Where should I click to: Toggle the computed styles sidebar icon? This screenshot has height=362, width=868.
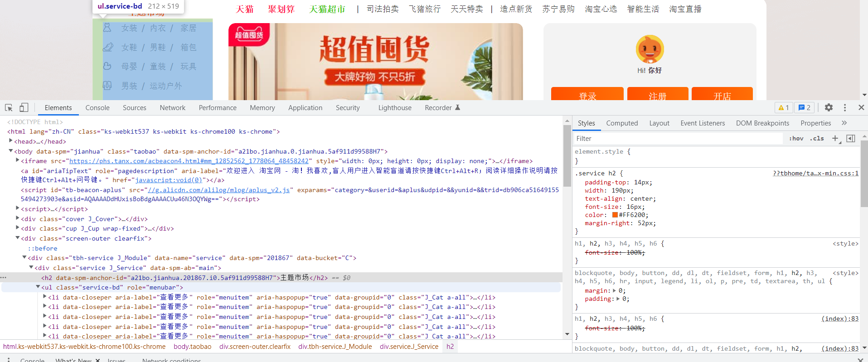point(851,138)
